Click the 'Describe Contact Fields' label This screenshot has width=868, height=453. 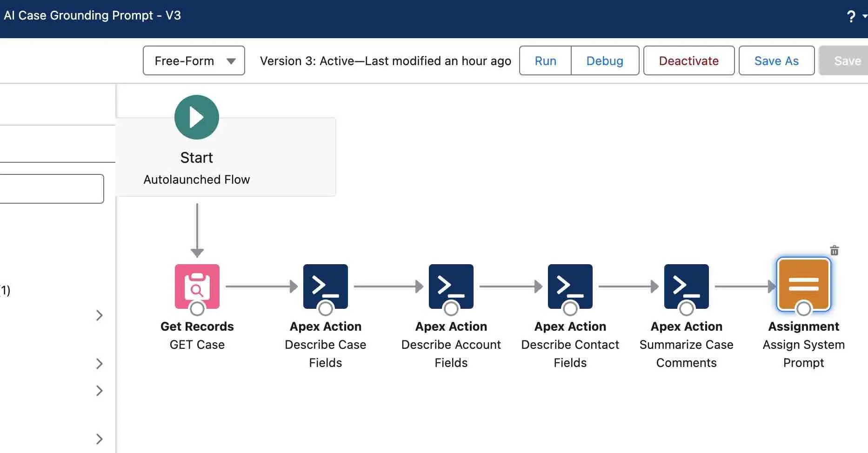[570, 353]
